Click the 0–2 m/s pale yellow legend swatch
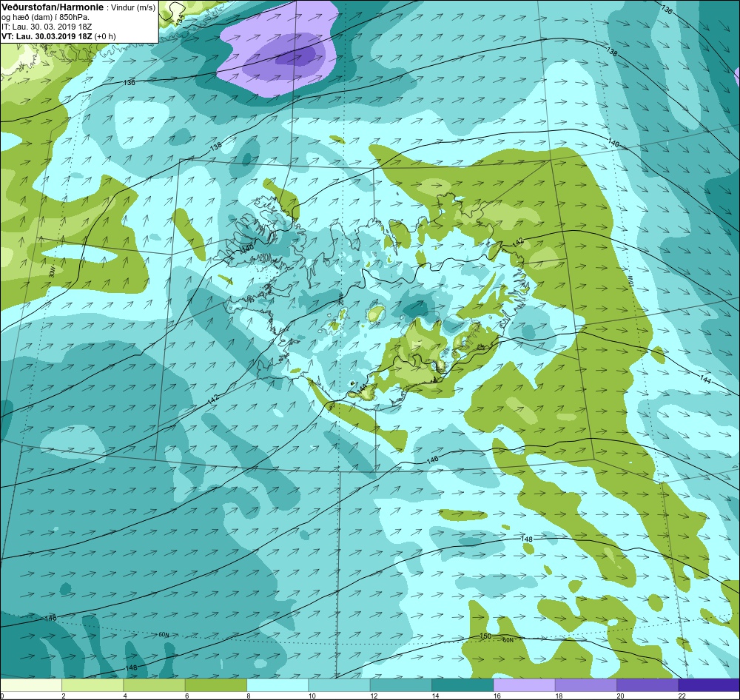The width and height of the screenshot is (740, 700). click(x=31, y=685)
